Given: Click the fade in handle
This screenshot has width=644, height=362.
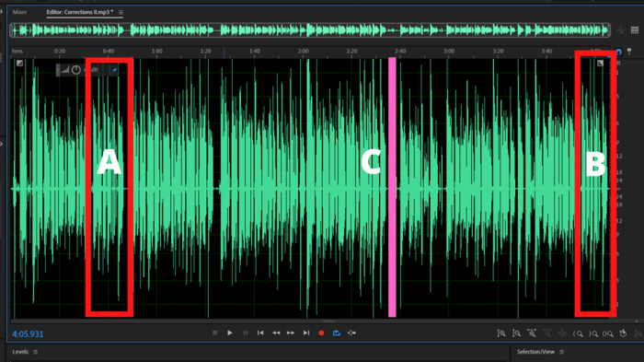Looking at the screenshot, I should coord(19,63).
